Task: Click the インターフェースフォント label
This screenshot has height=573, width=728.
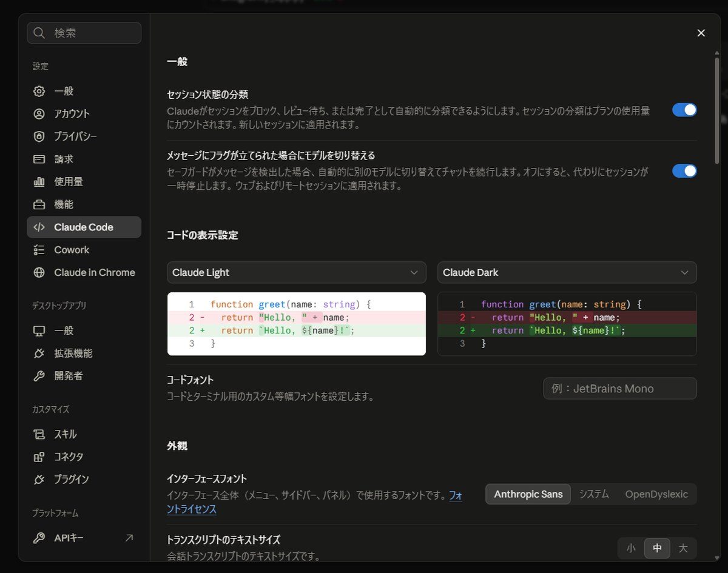Action: (207, 478)
